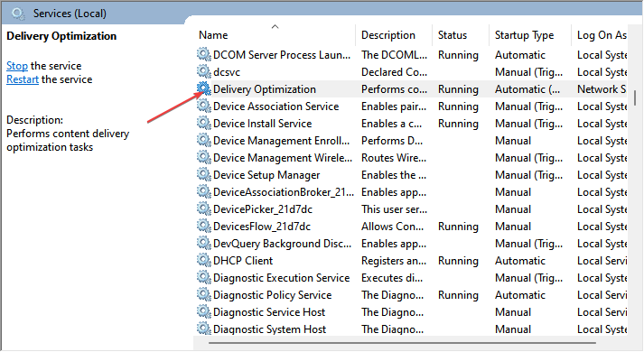This screenshot has height=352, width=644.
Task: Click the Delivery Optimization gear icon
Action: click(x=204, y=89)
